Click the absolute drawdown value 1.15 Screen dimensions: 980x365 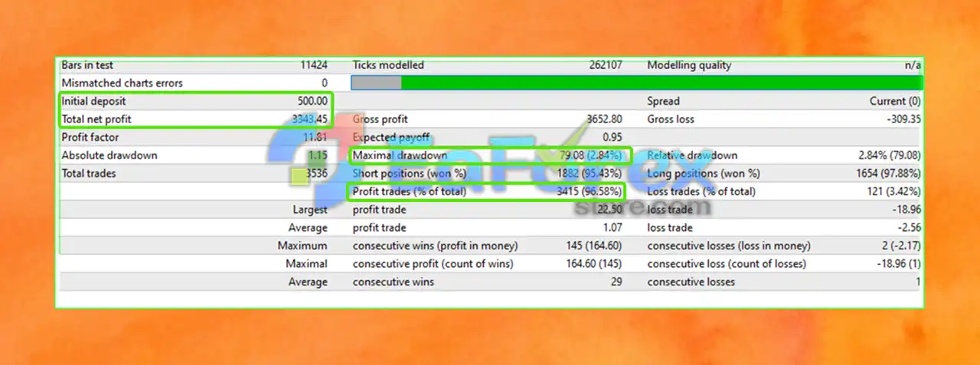(x=318, y=155)
